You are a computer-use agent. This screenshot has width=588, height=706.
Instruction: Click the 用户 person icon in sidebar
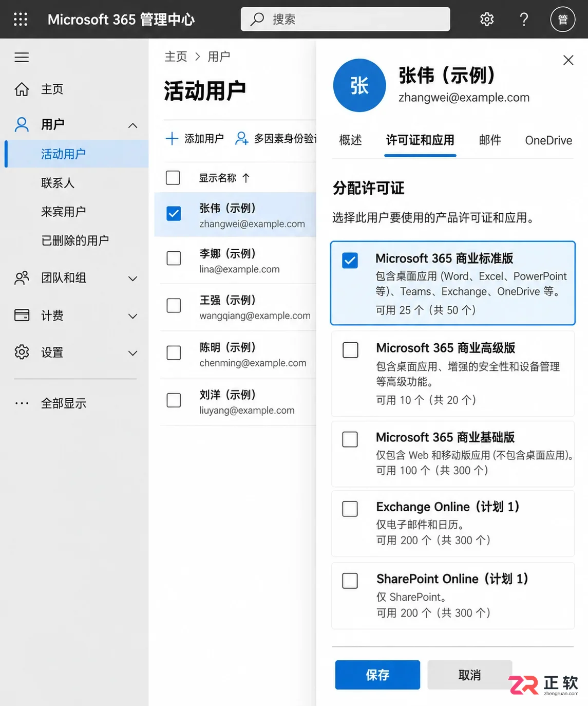(x=22, y=124)
